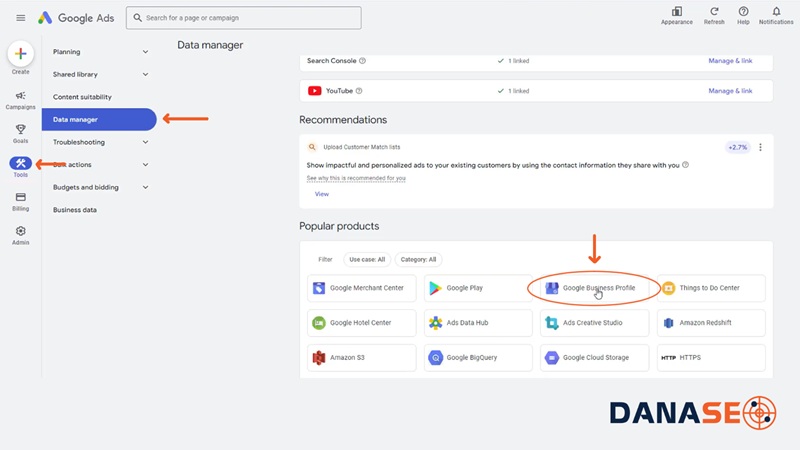Expand the Planning menu chevron
This screenshot has width=800, height=450.
(145, 52)
